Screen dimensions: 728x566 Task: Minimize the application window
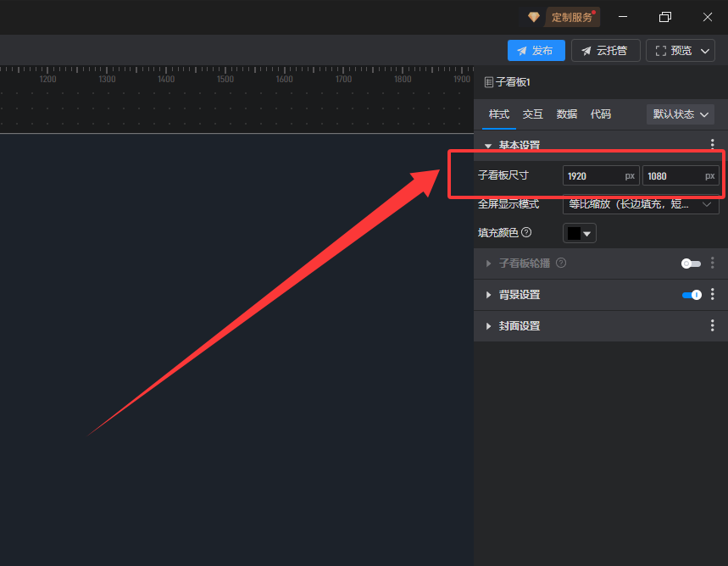point(623,17)
